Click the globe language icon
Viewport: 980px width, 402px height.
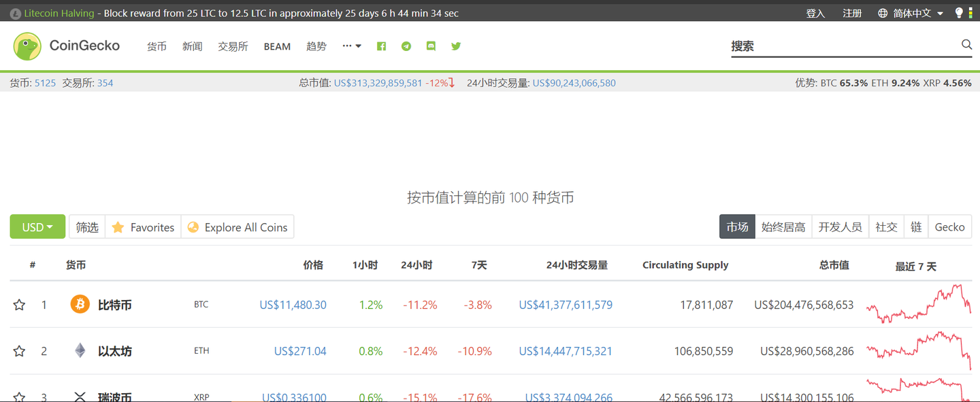pyautogui.click(x=883, y=13)
